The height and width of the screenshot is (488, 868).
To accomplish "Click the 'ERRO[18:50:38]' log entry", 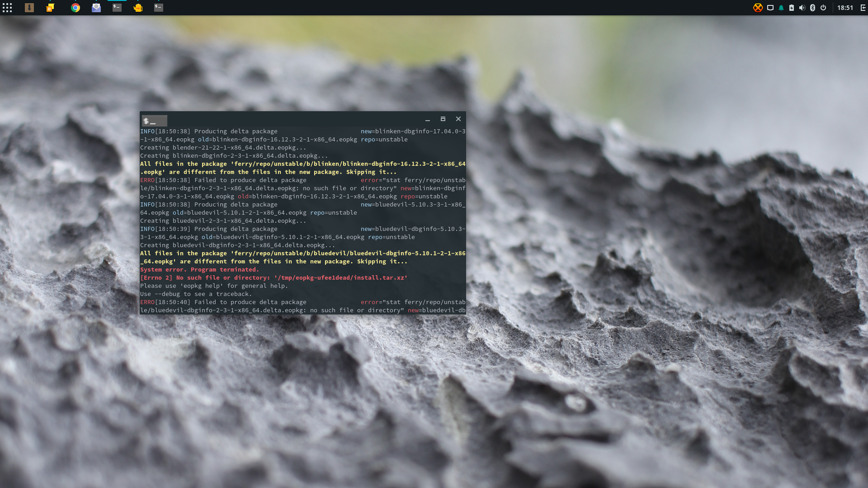I will (x=302, y=188).
